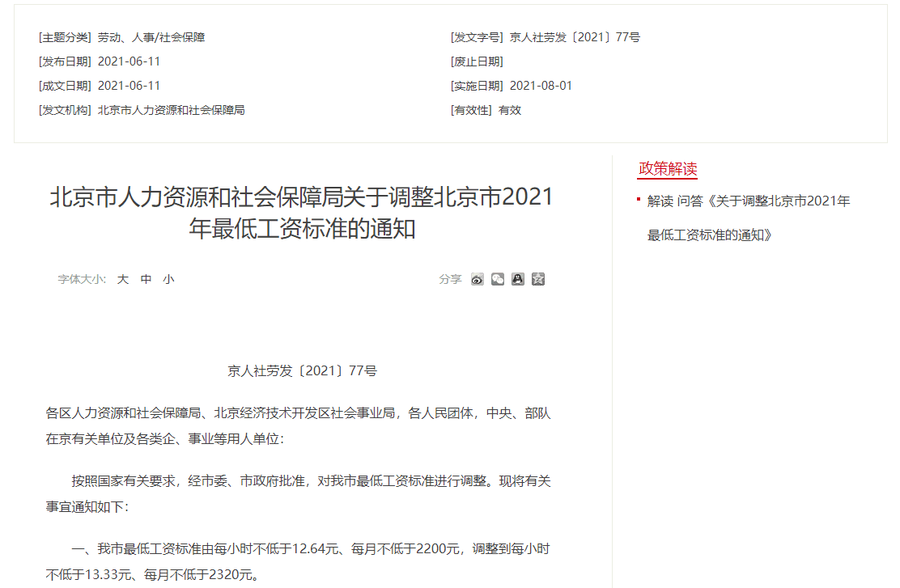Viewport: 900px width, 588px height.
Task: Click the paragraph starting 按照国家有关要求
Action: tap(299, 494)
